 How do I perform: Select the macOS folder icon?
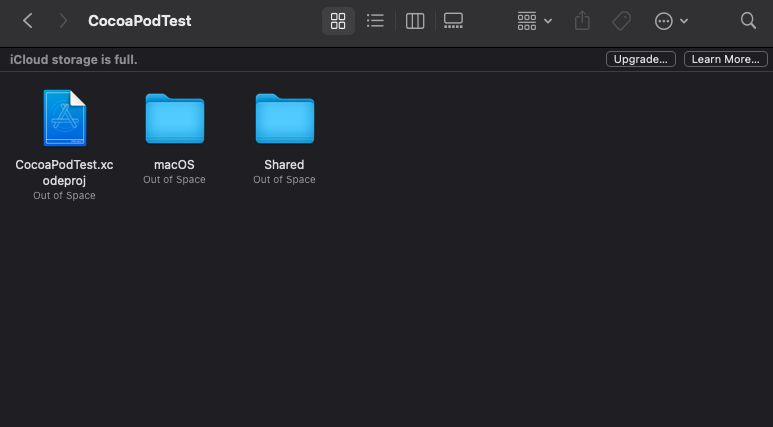pyautogui.click(x=175, y=118)
